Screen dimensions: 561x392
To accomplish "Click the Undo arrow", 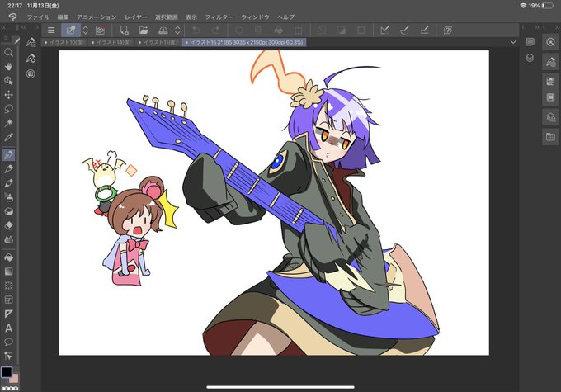I will click(x=196, y=30).
